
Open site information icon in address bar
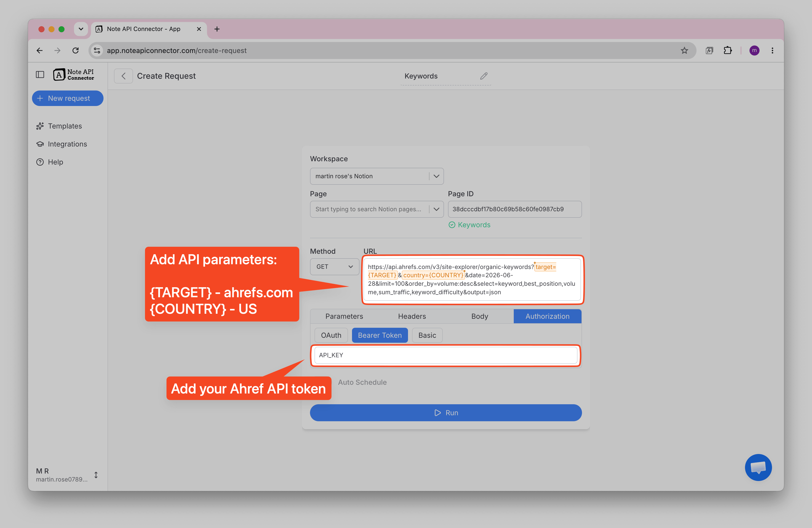[97, 50]
